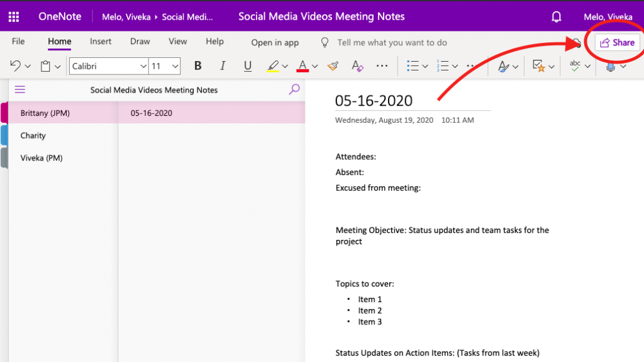Open the Insert ribbon tab
This screenshot has width=644, height=362.
point(101,42)
